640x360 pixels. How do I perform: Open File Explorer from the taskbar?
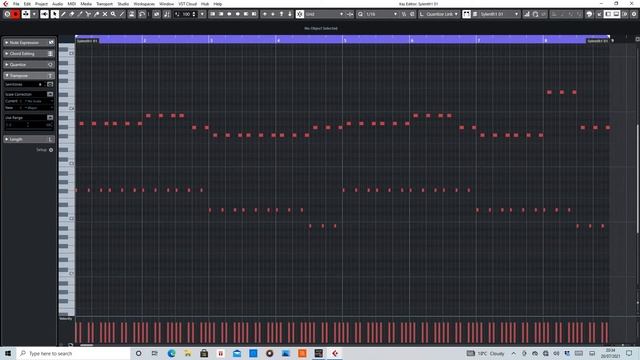pyautogui.click(x=187, y=353)
